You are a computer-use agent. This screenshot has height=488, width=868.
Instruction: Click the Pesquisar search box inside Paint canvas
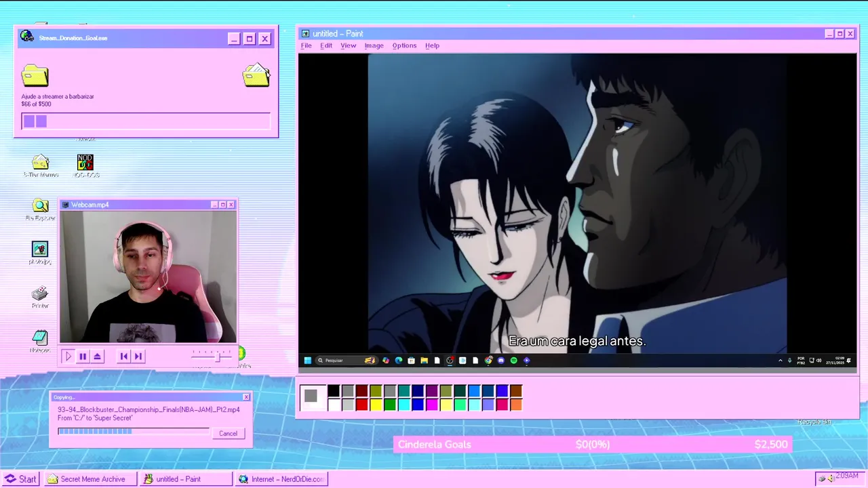(x=347, y=361)
